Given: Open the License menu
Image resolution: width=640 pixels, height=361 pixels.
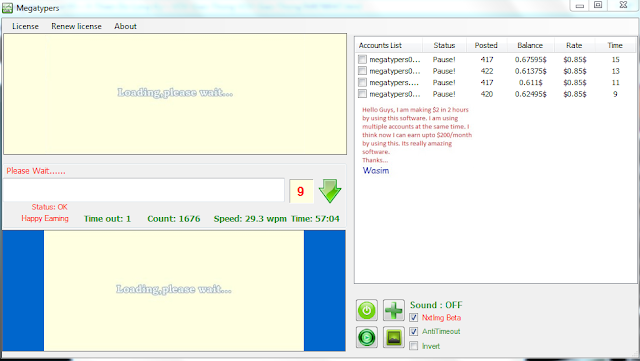Looking at the screenshot, I should point(25,26).
